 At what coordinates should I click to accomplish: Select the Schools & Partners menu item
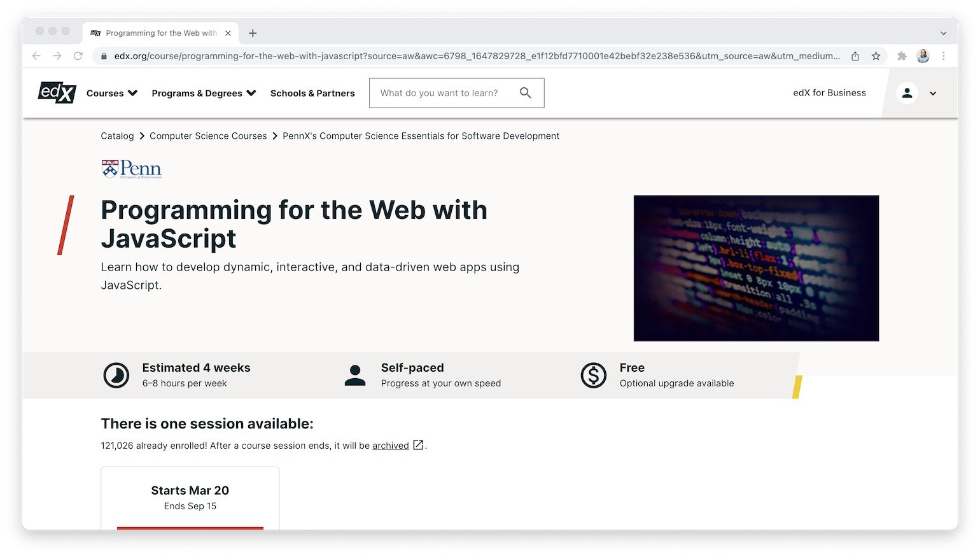(312, 93)
